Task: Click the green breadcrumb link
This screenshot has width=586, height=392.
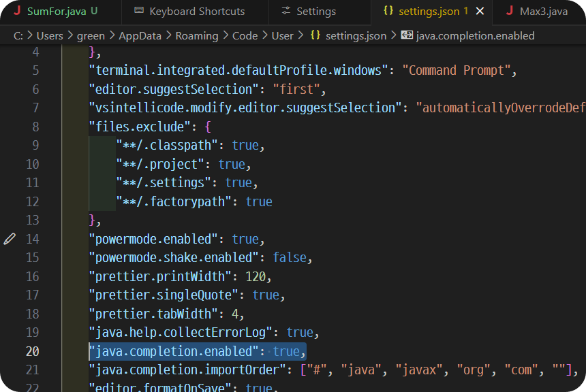Action: (90, 35)
